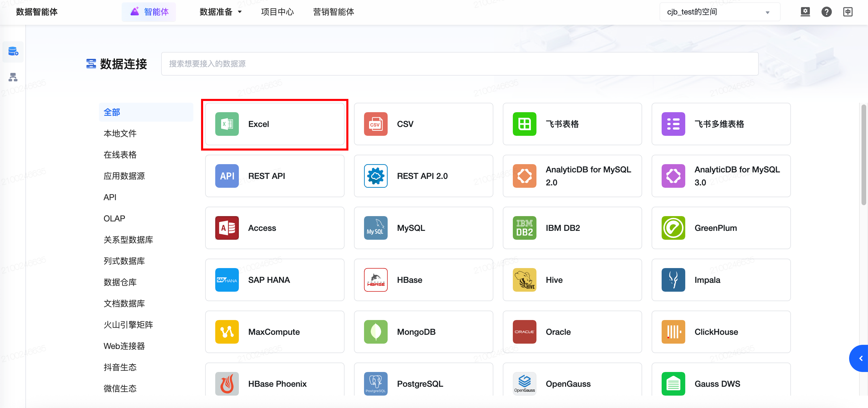This screenshot has height=408, width=868.
Task: Choose the Impala icon
Action: [x=673, y=280]
